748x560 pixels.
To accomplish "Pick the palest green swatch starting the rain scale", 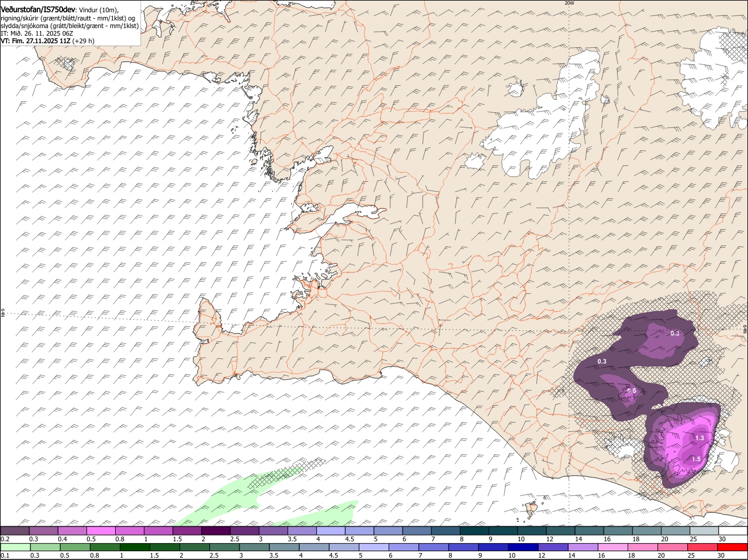I will coord(15,547).
